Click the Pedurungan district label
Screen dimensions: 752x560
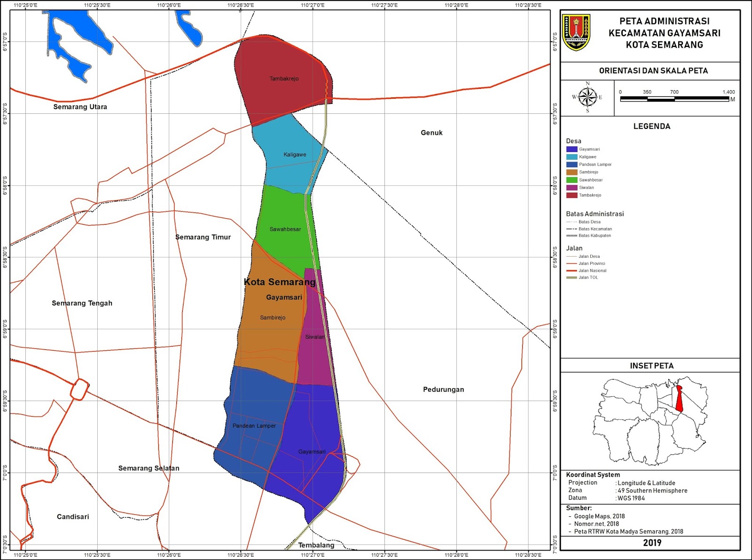coord(443,389)
